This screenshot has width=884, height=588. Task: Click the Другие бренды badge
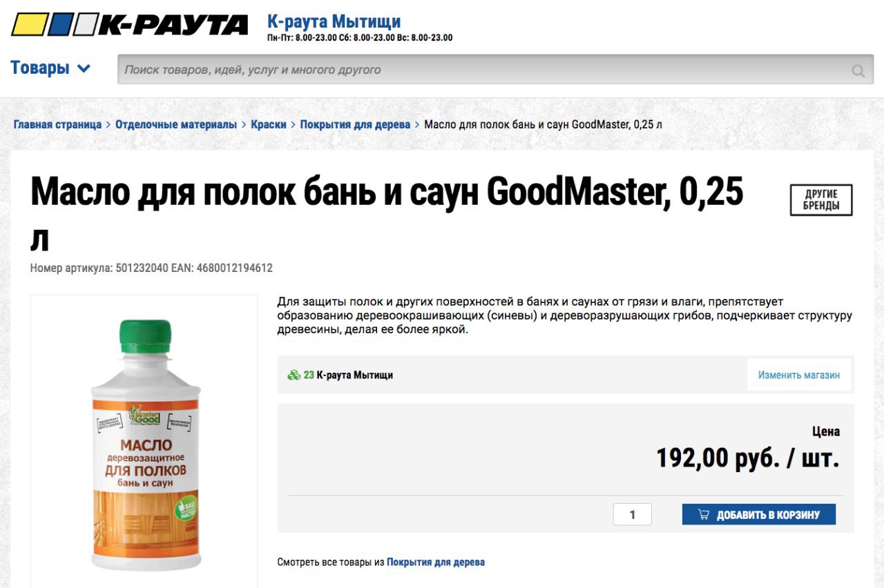coord(821,200)
